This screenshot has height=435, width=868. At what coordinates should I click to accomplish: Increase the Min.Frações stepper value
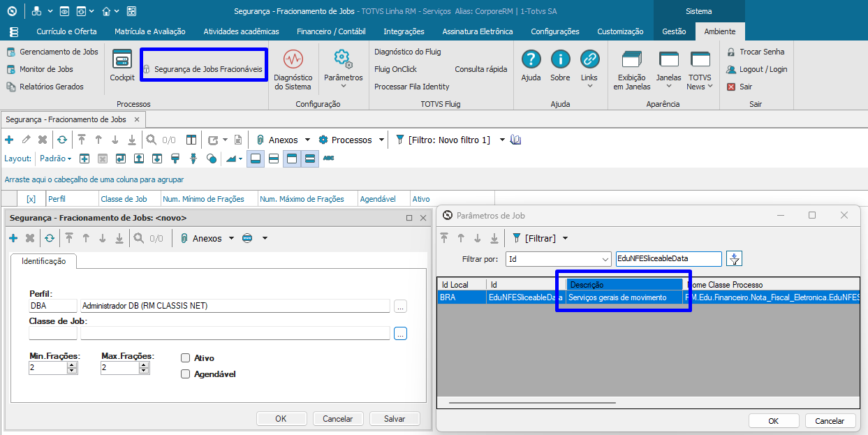71,364
